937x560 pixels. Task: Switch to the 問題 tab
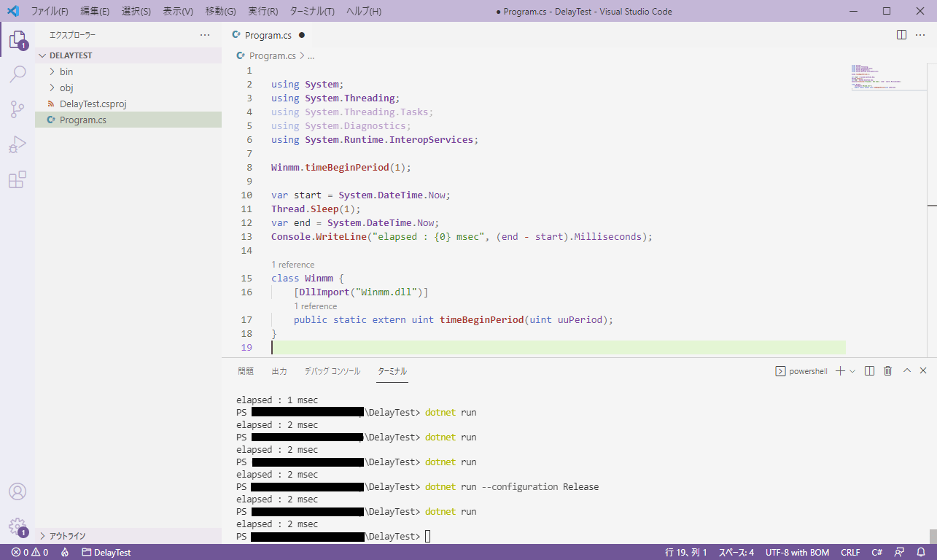click(x=246, y=370)
